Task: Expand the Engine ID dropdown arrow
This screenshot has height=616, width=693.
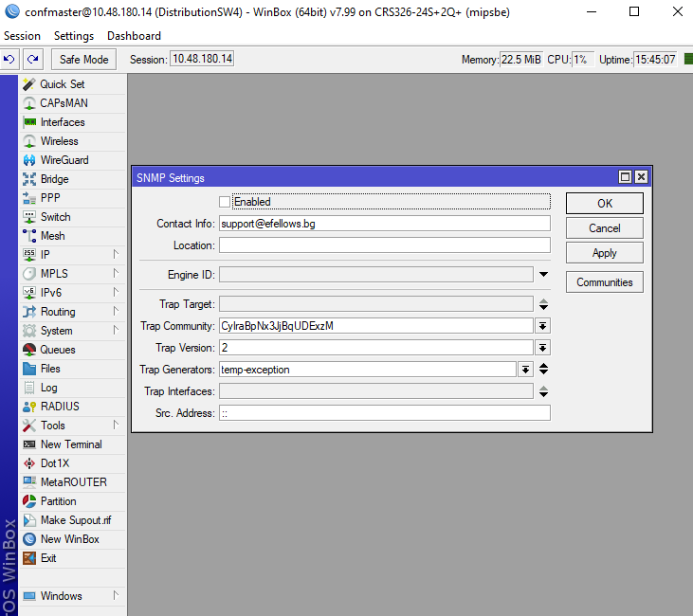Action: coord(543,275)
